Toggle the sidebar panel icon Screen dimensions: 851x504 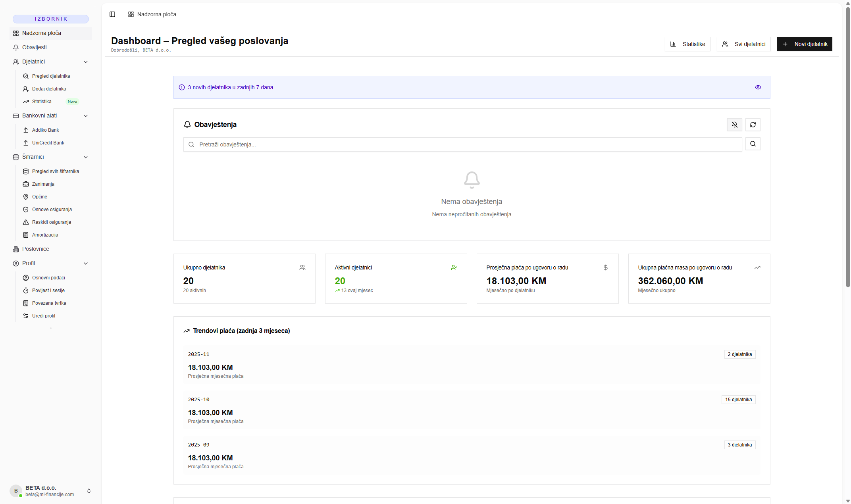coord(112,14)
